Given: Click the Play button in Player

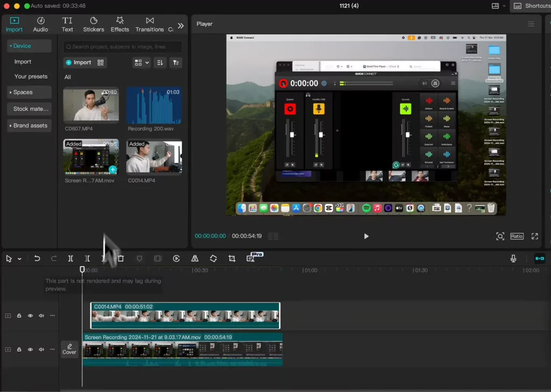Looking at the screenshot, I should point(366,237).
